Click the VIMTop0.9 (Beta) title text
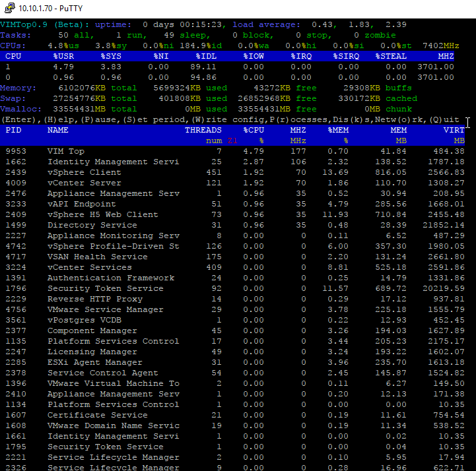This screenshot has height=471, width=476. 45,24
